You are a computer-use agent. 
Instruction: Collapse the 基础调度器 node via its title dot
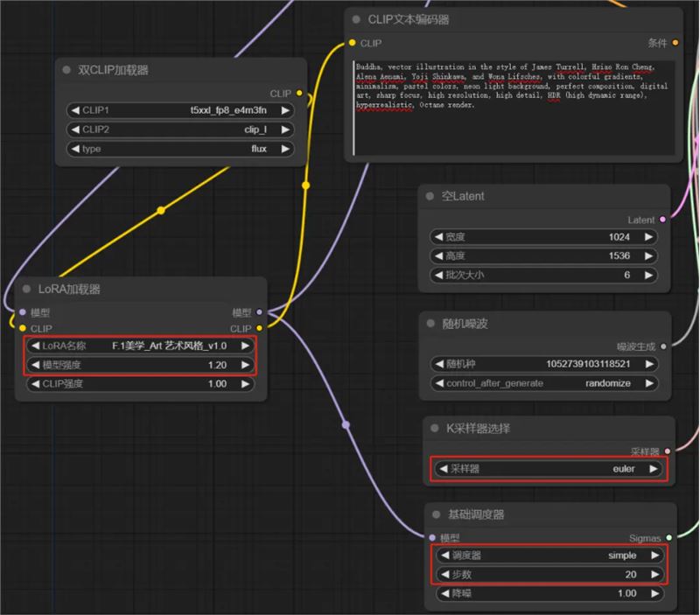[x=436, y=514]
